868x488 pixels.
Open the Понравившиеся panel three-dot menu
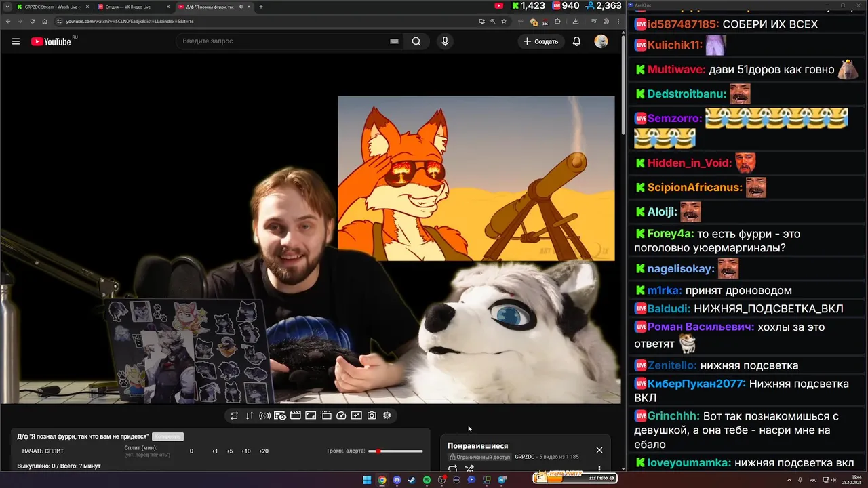click(599, 468)
